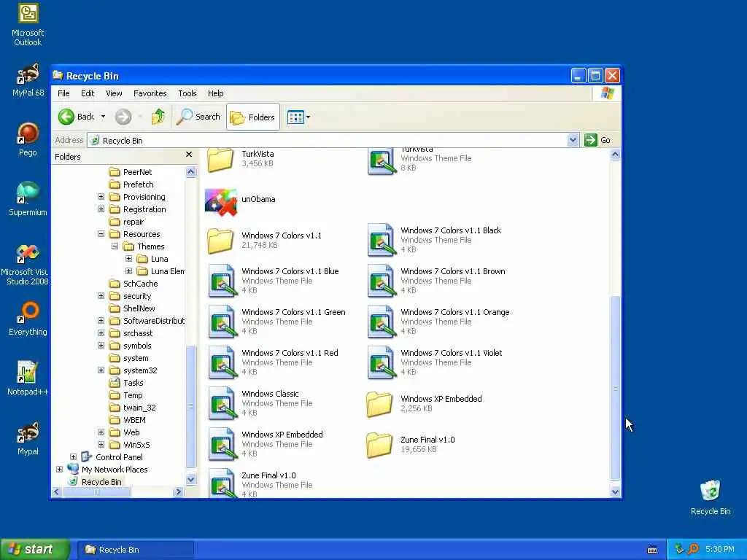Launch Everything search shortcut
Image resolution: width=747 pixels, height=560 pixels.
(28, 319)
